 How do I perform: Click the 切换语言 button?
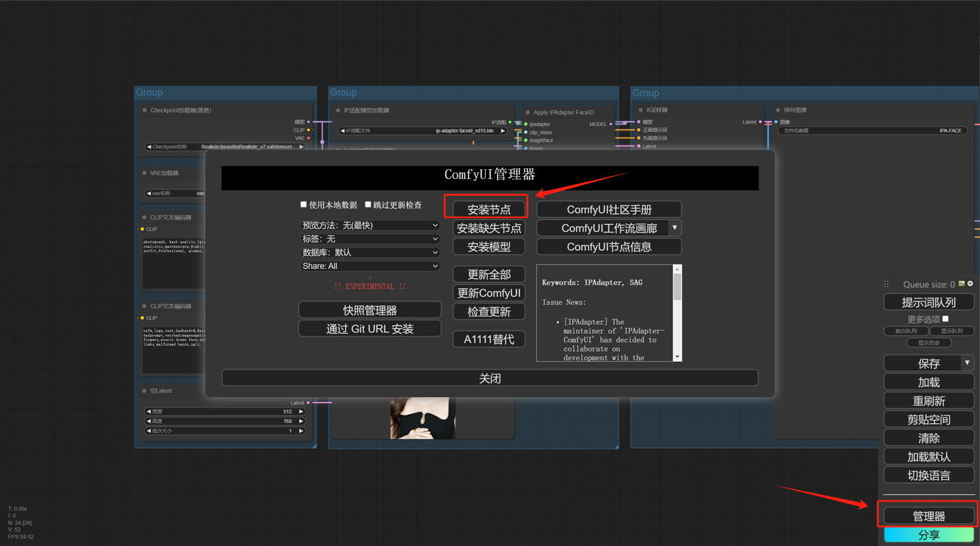(928, 475)
